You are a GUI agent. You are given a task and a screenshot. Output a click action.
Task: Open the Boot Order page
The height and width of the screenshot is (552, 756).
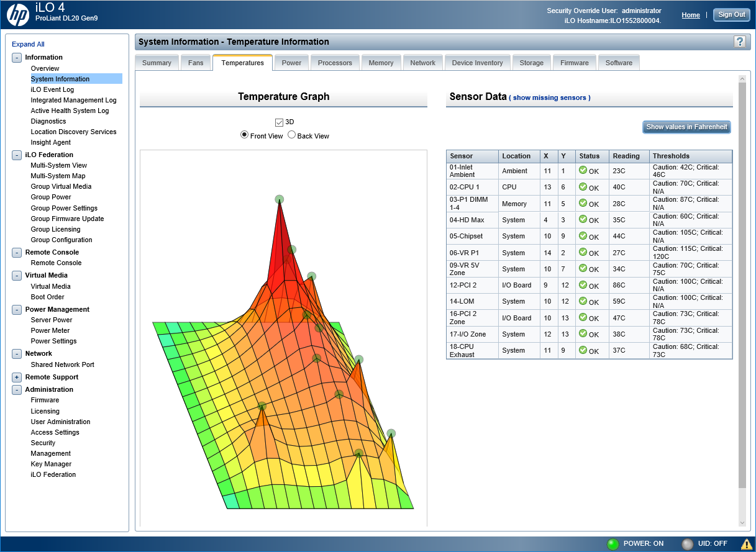[47, 297]
